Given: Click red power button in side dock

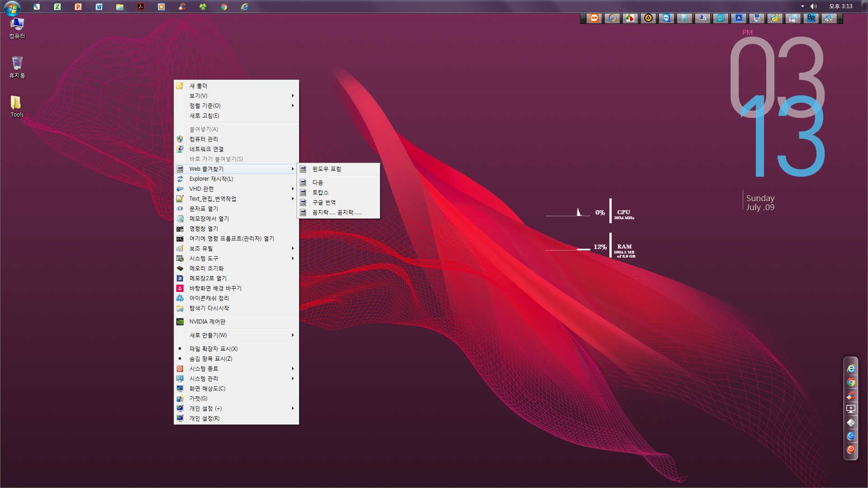Looking at the screenshot, I should click(x=851, y=450).
